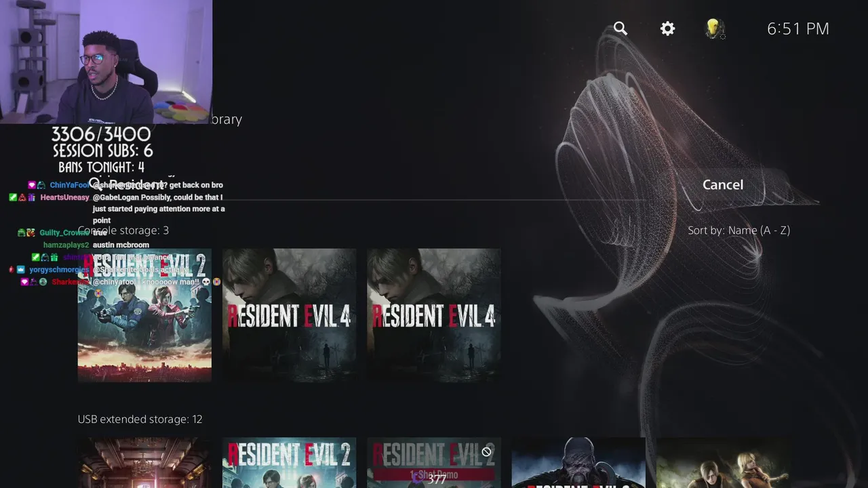Click the 'Console storage: 3' heading
868x488 pixels.
(x=123, y=230)
